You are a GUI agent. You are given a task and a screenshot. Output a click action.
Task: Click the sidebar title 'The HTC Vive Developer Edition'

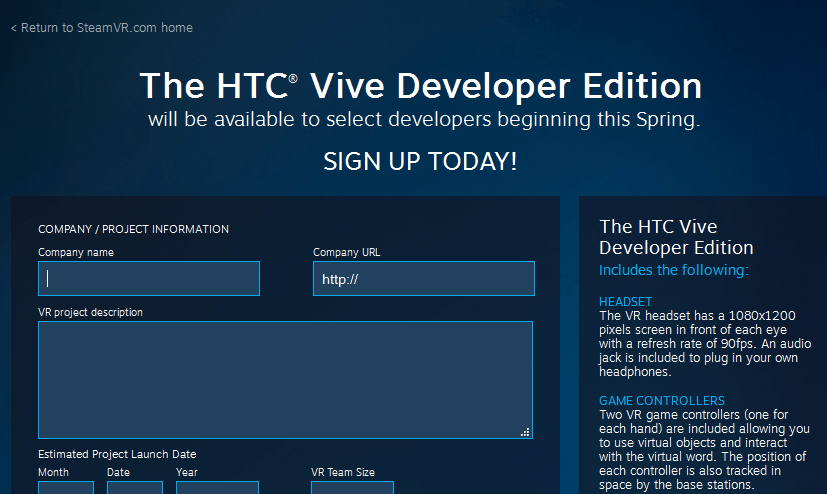coord(676,237)
